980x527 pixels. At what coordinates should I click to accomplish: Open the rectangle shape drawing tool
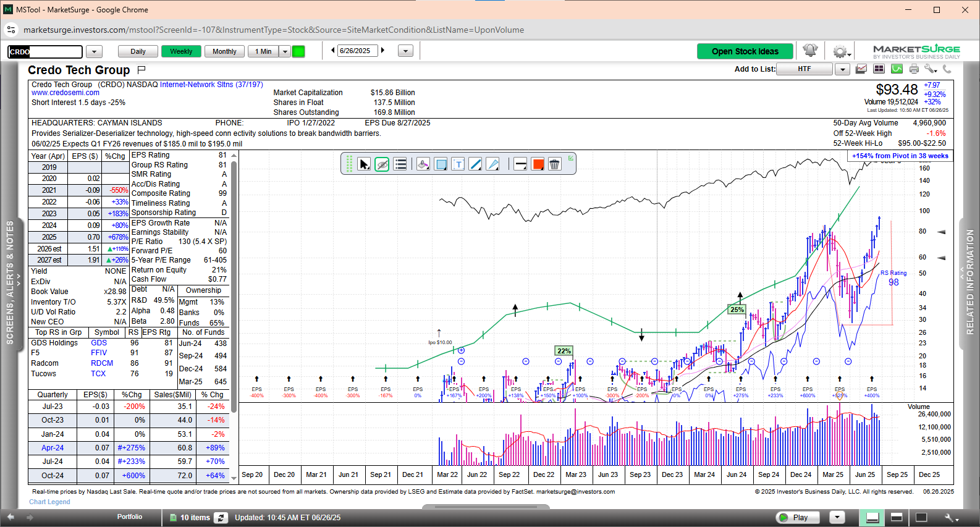441,164
